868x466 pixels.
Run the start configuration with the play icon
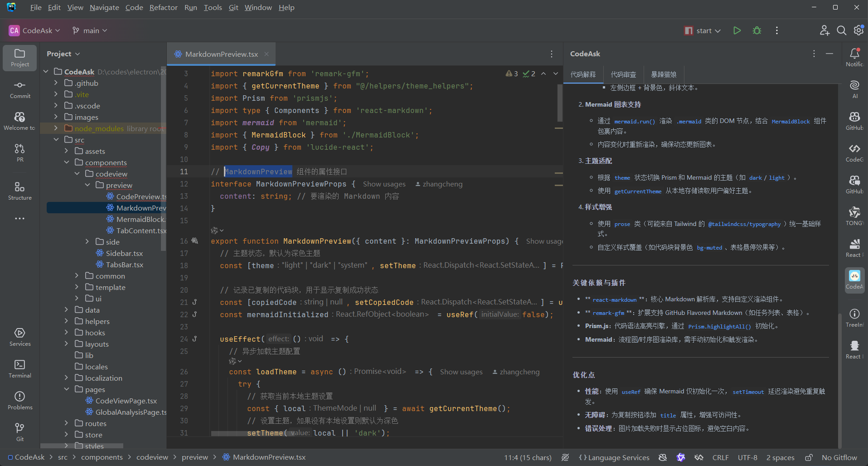tap(737, 30)
